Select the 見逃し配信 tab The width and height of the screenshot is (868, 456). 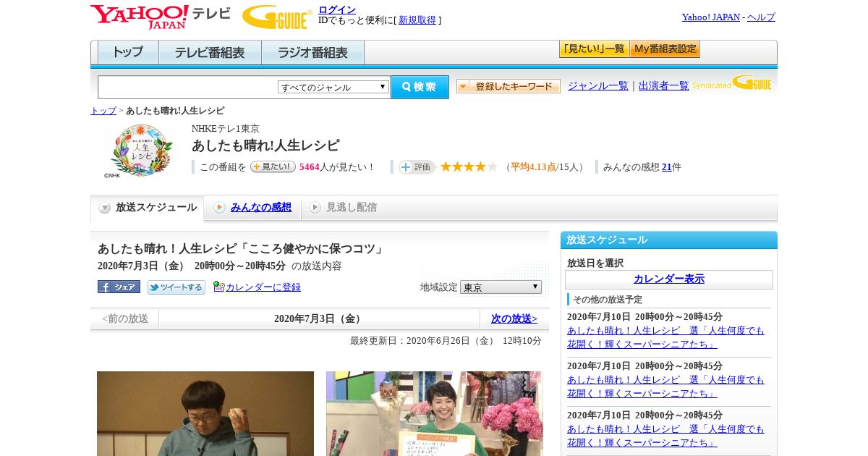[352, 207]
